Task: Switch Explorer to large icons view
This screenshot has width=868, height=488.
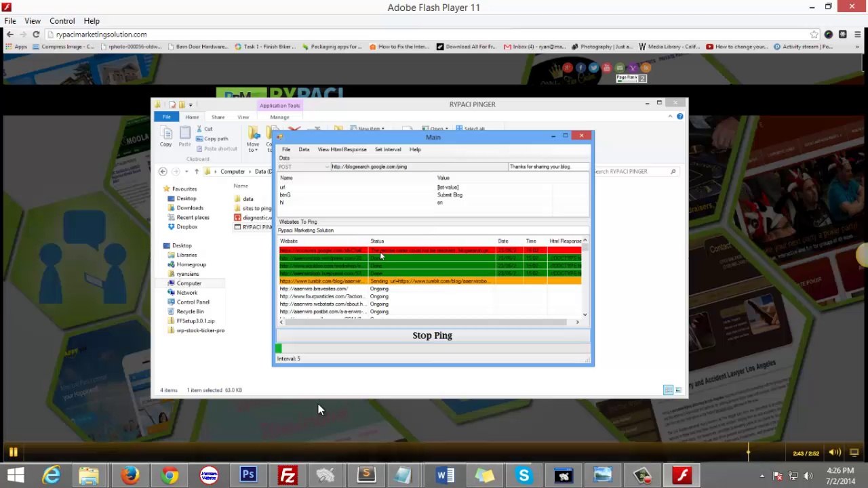Action: (x=678, y=390)
